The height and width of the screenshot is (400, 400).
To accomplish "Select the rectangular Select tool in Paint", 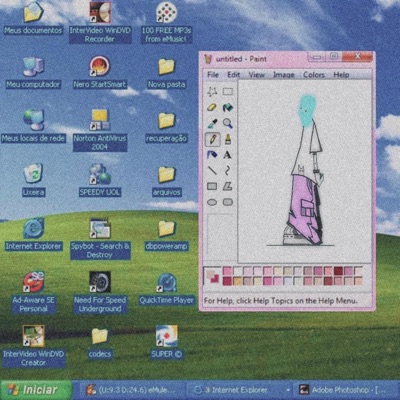I will pyautogui.click(x=228, y=91).
